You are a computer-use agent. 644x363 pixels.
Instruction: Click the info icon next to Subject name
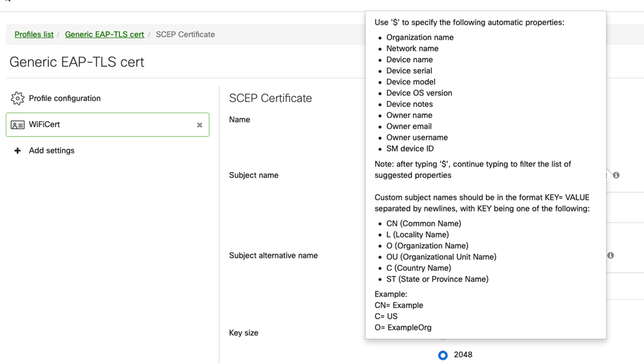point(616,175)
